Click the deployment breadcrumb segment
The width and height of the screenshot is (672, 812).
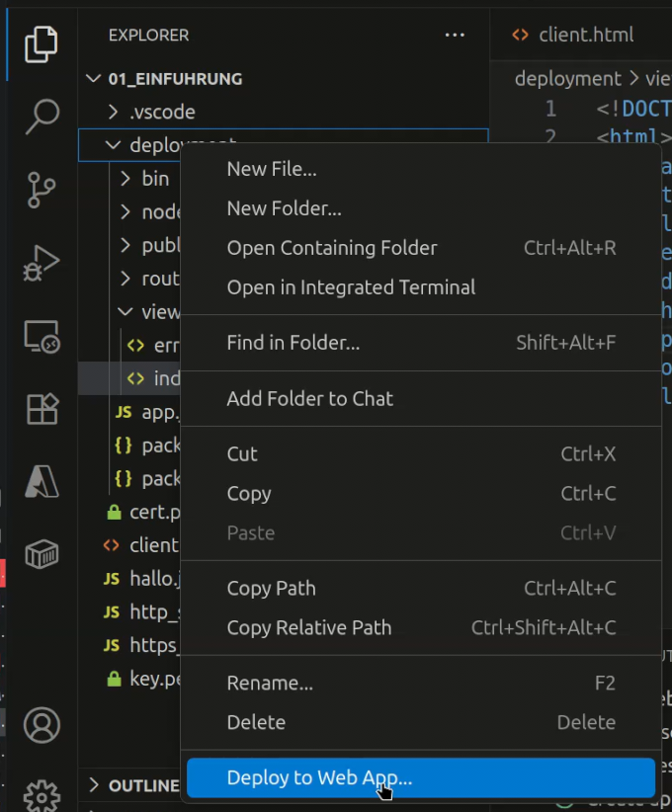tap(567, 78)
